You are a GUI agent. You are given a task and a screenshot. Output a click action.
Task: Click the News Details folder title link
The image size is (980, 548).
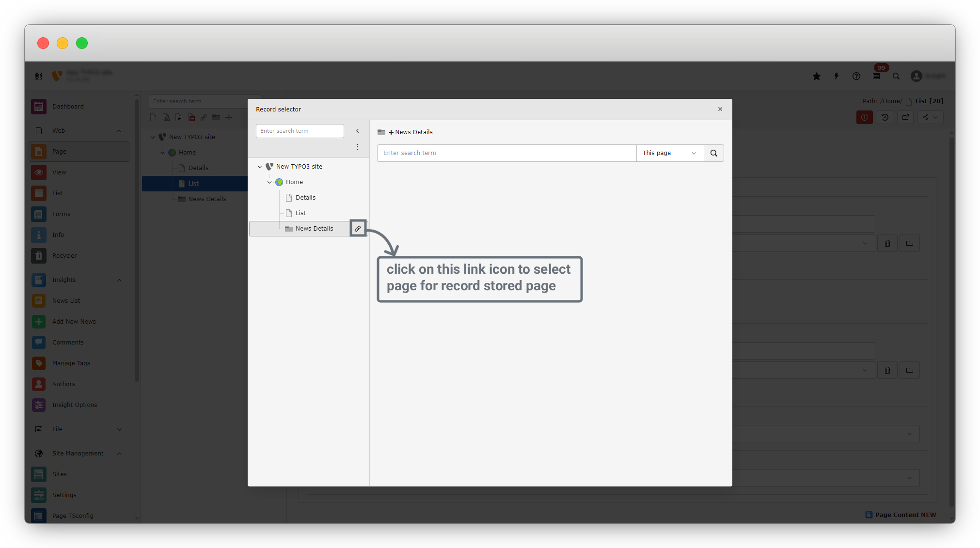[x=413, y=132]
